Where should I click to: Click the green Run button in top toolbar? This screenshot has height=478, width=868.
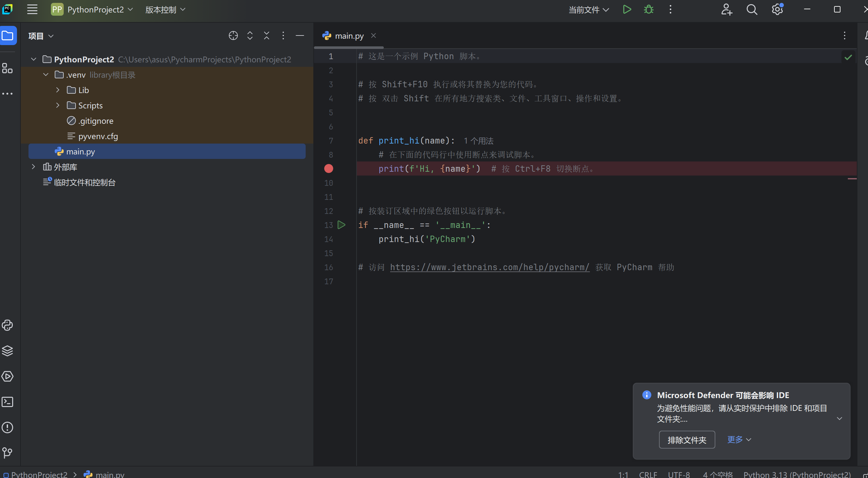(x=627, y=9)
